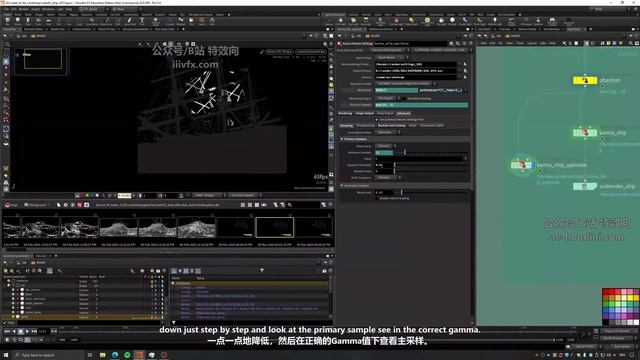640x360 pixels.
Task: Open the Rendering Engine dropdown
Action: click(387, 98)
